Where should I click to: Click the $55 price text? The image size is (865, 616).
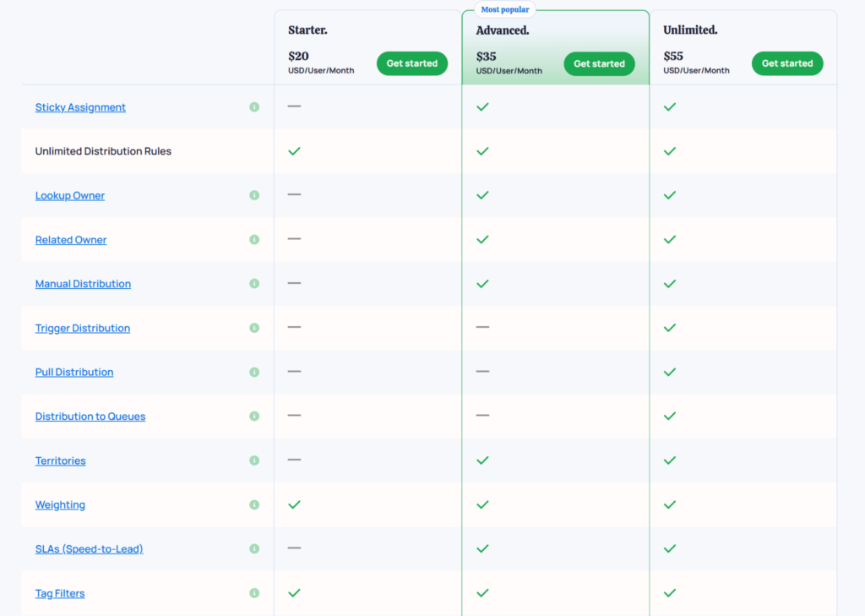[x=673, y=57]
